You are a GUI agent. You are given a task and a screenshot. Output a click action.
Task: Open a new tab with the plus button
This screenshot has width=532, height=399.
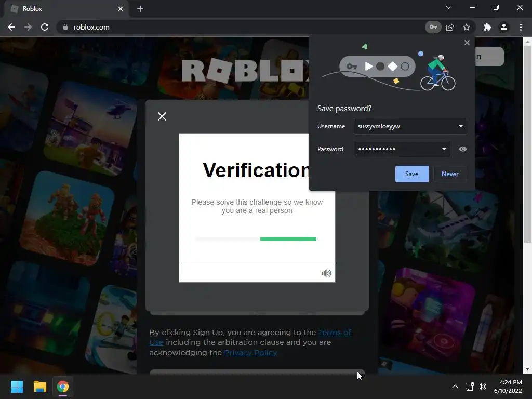coord(140,9)
